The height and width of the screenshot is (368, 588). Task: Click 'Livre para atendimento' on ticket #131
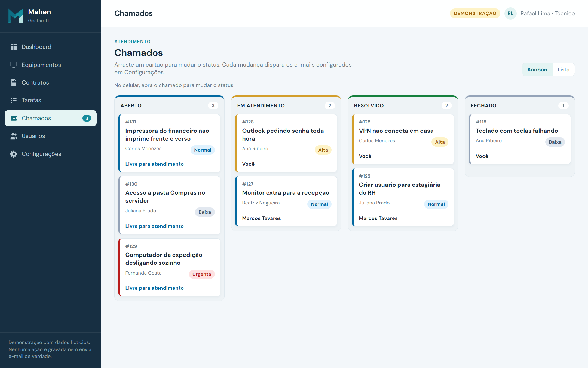154,164
